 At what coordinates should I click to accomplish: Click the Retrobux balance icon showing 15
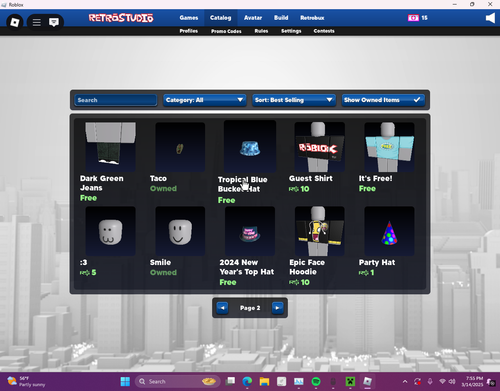pos(413,18)
